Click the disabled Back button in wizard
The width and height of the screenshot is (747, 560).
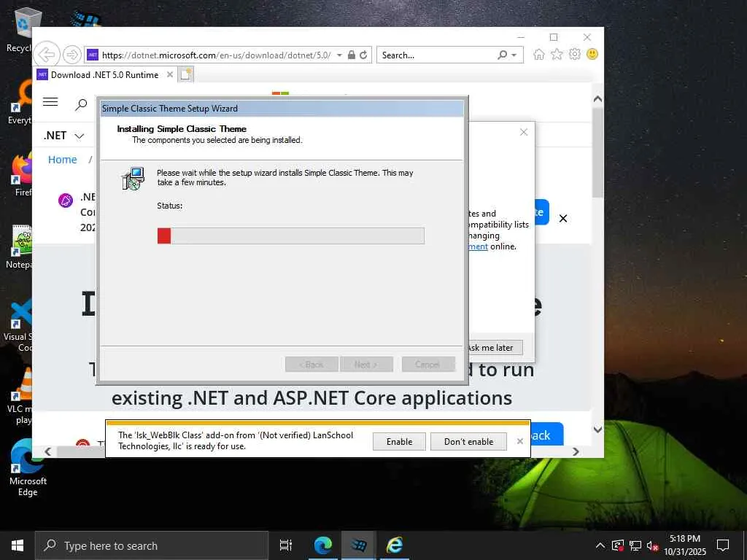point(311,365)
